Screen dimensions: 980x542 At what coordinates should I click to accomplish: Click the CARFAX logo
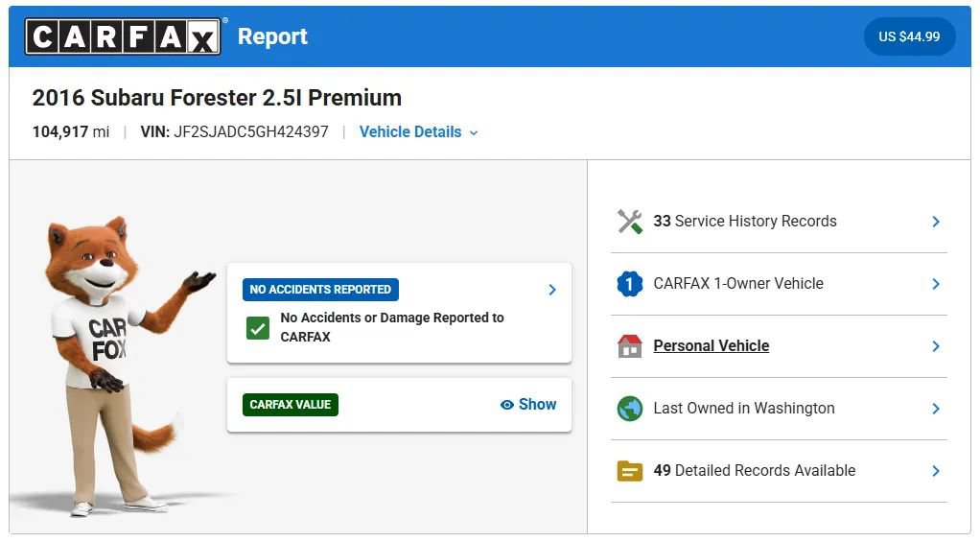tap(123, 36)
